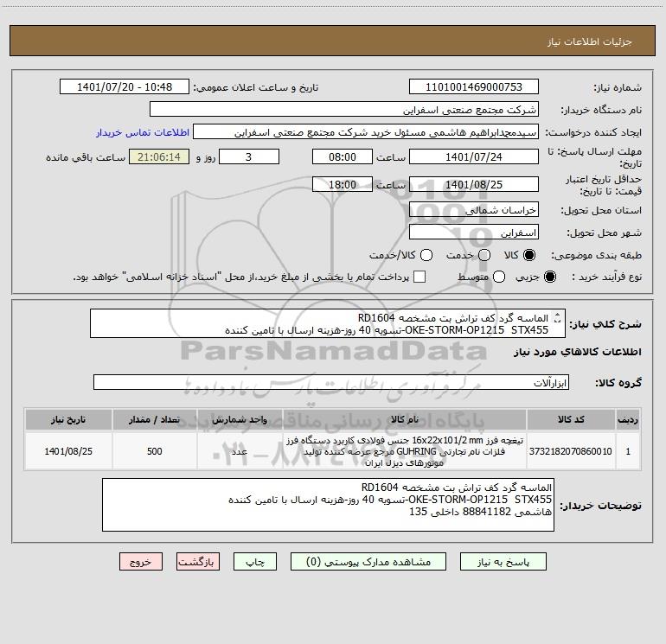Click the request creator name field

[x=366, y=132]
